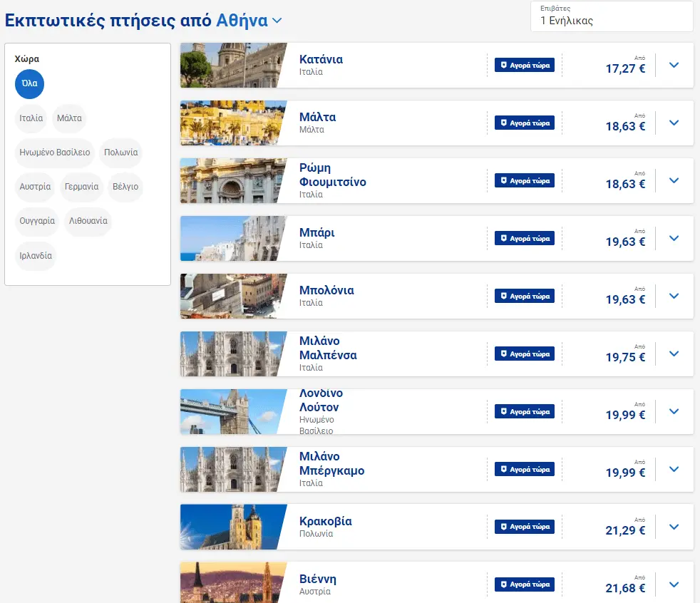
Task: Expand the Μάλτα row chevron
Action: tap(674, 123)
